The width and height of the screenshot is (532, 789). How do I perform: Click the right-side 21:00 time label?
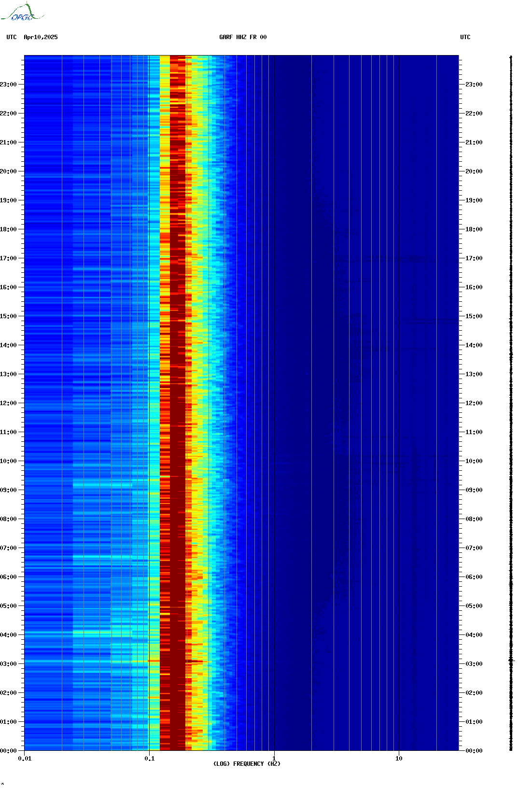(x=474, y=142)
